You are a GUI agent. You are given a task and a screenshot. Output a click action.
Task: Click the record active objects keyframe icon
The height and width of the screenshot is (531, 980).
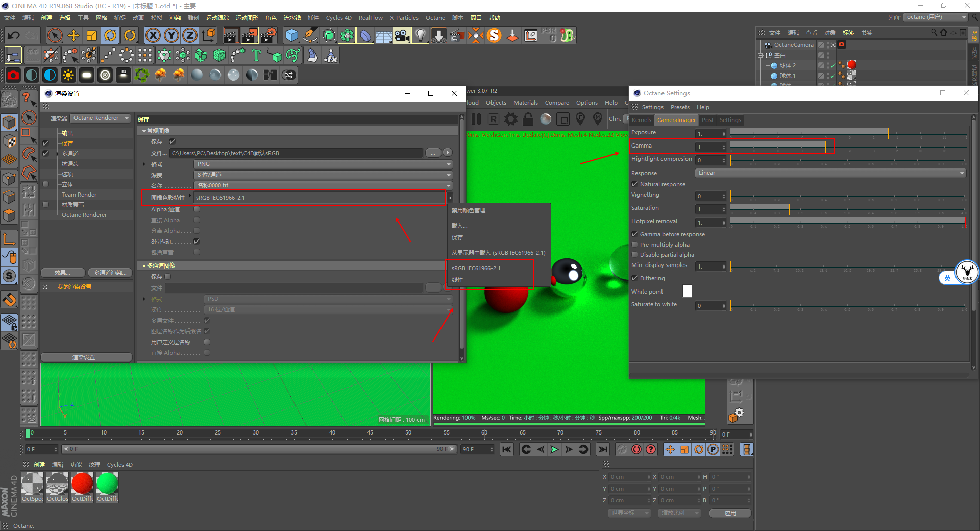click(x=622, y=449)
